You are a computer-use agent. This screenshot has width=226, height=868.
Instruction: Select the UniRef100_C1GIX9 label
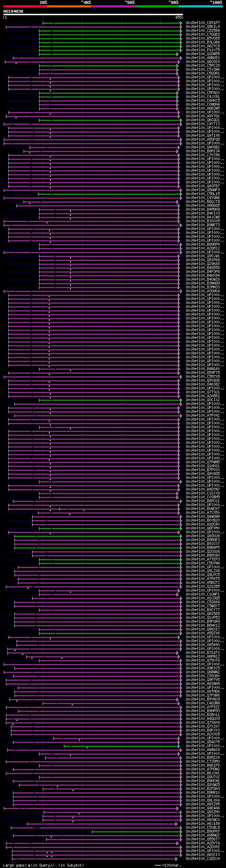click(203, 493)
